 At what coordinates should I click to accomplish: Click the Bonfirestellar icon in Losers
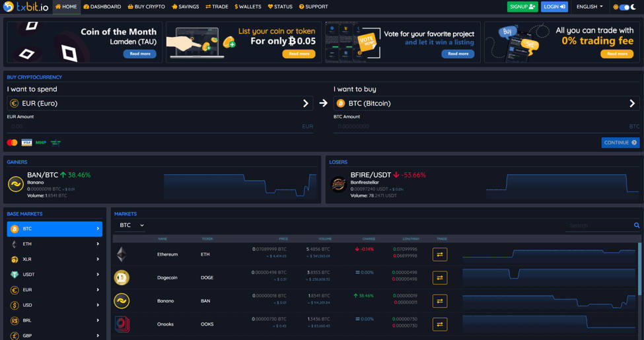point(339,184)
